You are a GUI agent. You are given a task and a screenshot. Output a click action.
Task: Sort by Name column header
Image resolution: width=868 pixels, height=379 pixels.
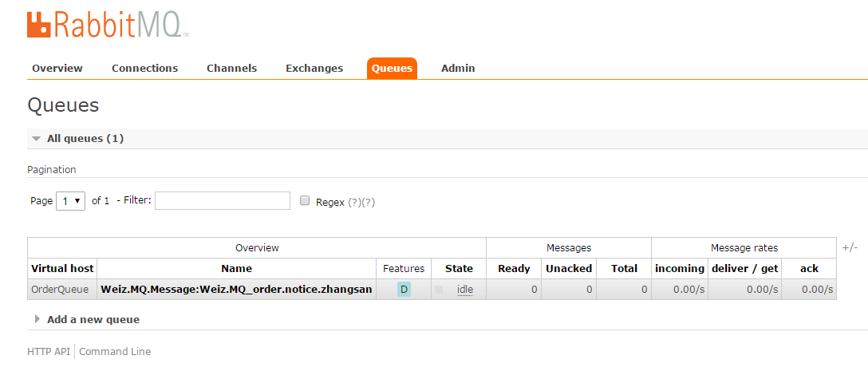click(x=236, y=268)
